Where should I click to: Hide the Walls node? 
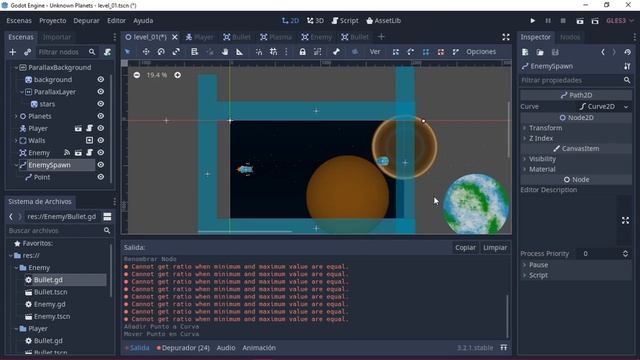100,140
